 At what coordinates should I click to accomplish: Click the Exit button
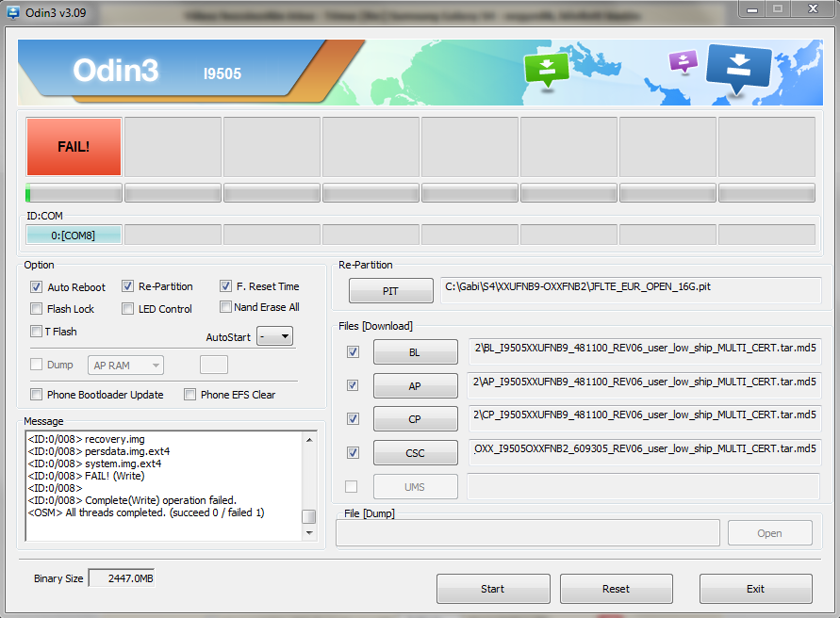pyautogui.click(x=755, y=589)
